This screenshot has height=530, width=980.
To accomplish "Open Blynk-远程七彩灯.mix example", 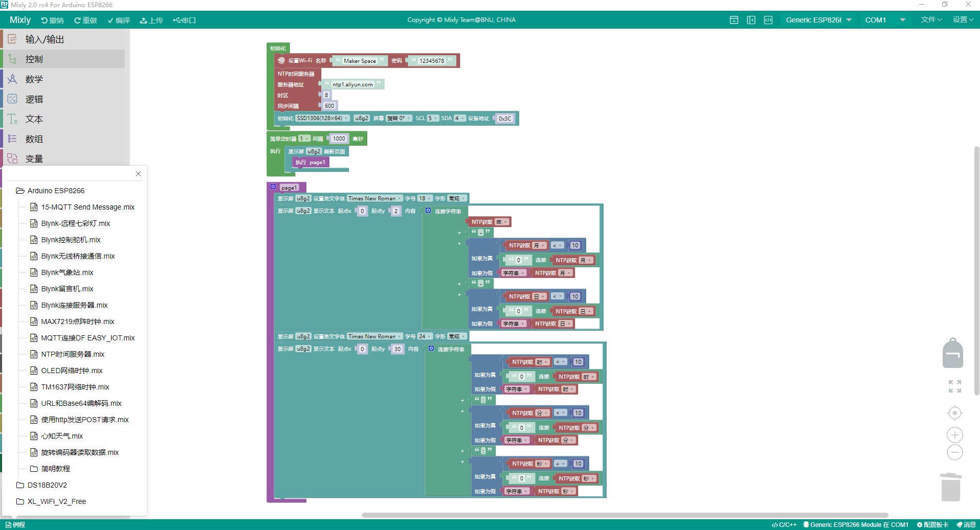I will 70,223.
